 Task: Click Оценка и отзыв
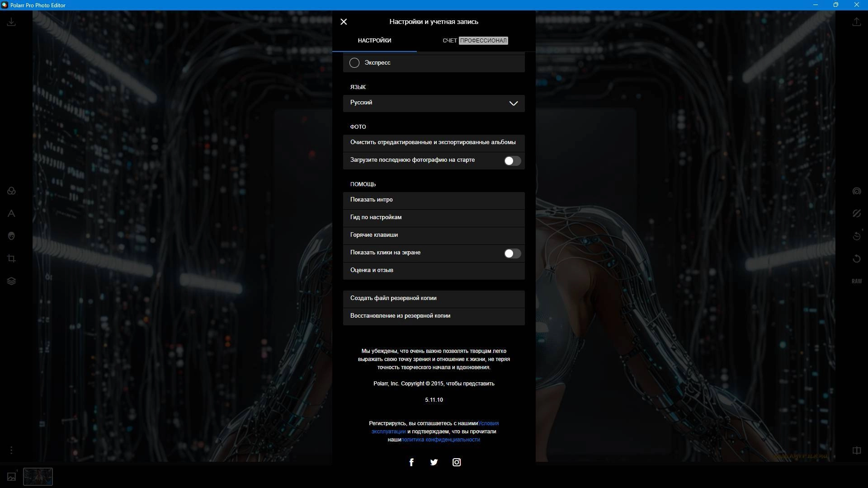tap(434, 270)
